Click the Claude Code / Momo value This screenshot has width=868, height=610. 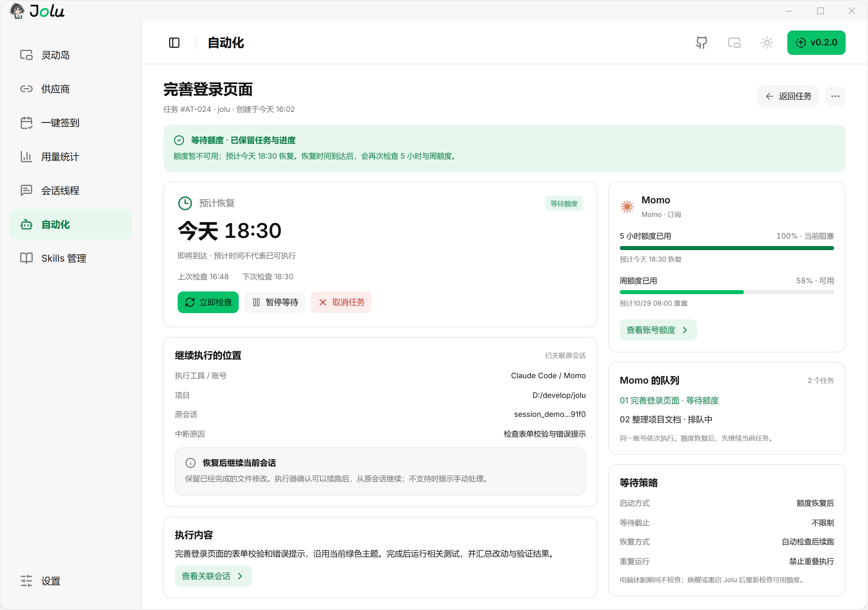pos(548,376)
